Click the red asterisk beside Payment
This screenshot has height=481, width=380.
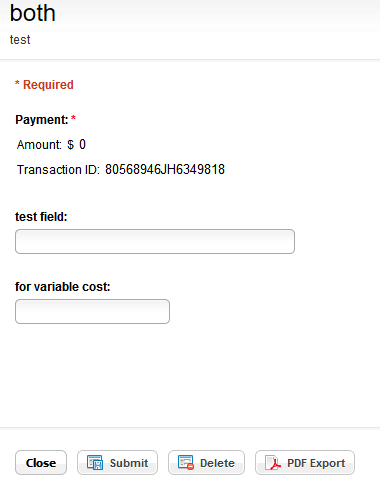tap(73, 118)
